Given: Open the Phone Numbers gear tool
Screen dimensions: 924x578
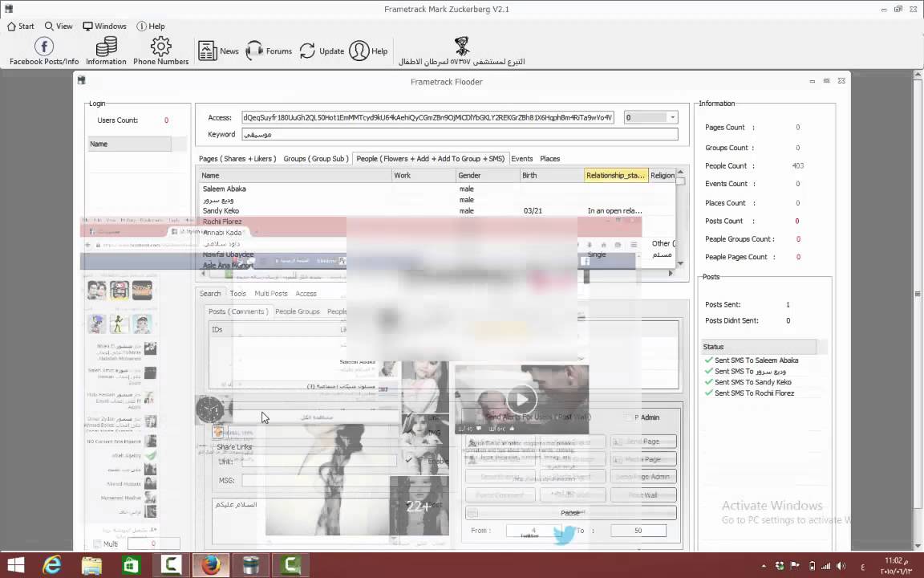Looking at the screenshot, I should (161, 51).
